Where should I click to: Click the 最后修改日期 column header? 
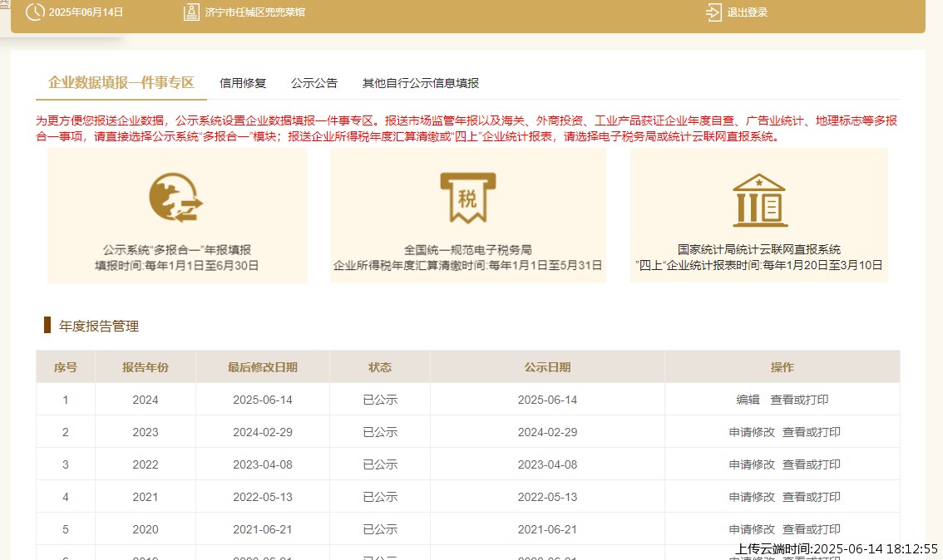(263, 367)
